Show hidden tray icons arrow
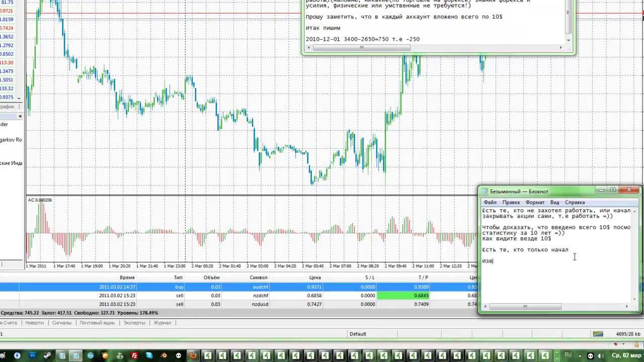The height and width of the screenshot is (362, 644). [580, 356]
